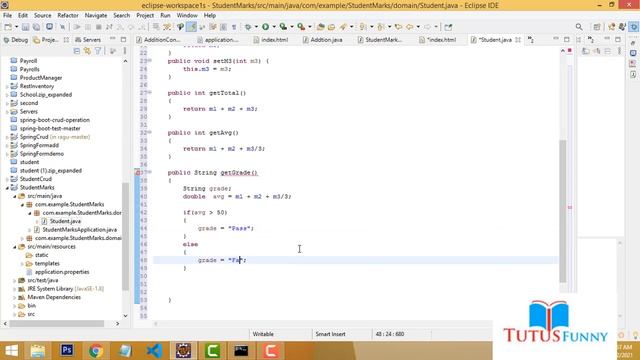Toggle Link with Editor in Project Explorer

(87, 51)
